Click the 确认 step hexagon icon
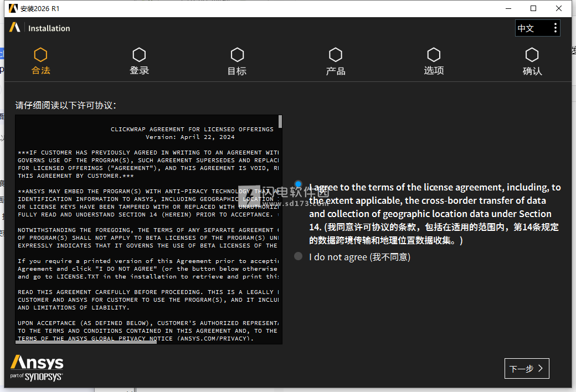 coord(532,55)
